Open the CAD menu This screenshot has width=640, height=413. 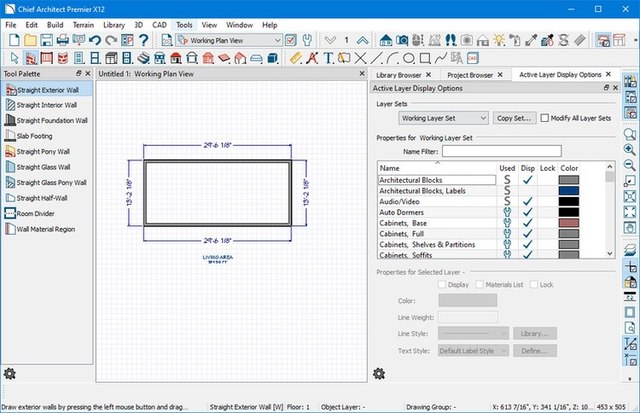click(x=158, y=24)
